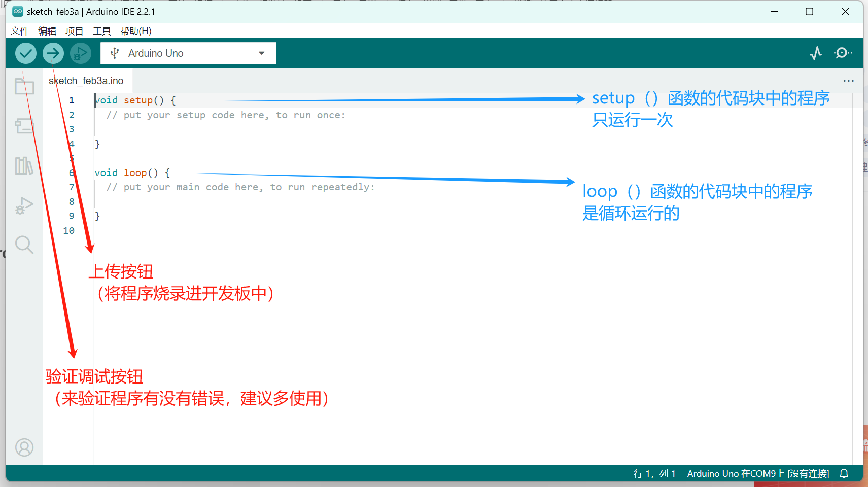
Task: Open the Arduino Uno board selector dropdown
Action: 188,53
